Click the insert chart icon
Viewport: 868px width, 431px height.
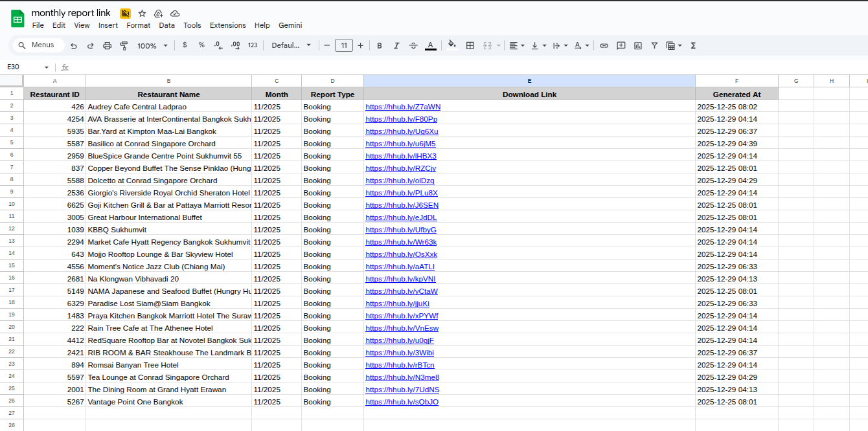(638, 45)
